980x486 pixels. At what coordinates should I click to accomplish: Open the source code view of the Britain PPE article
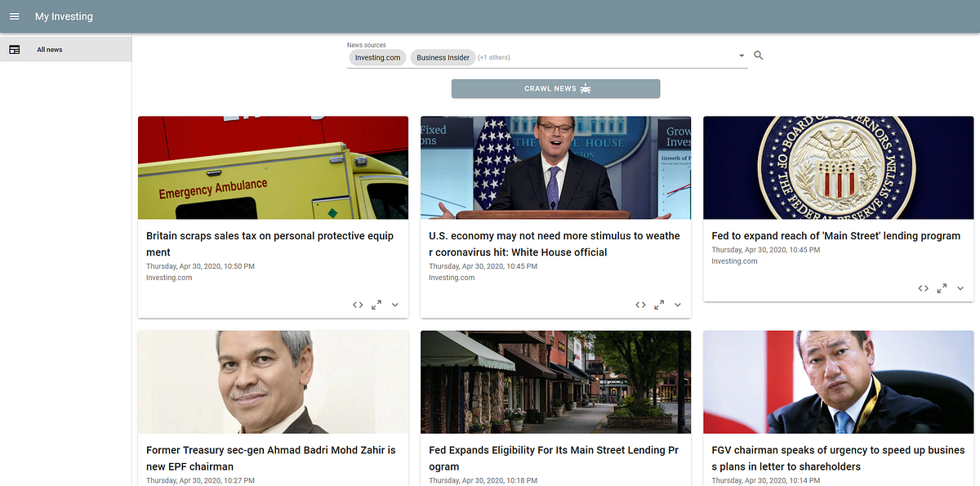pos(358,305)
